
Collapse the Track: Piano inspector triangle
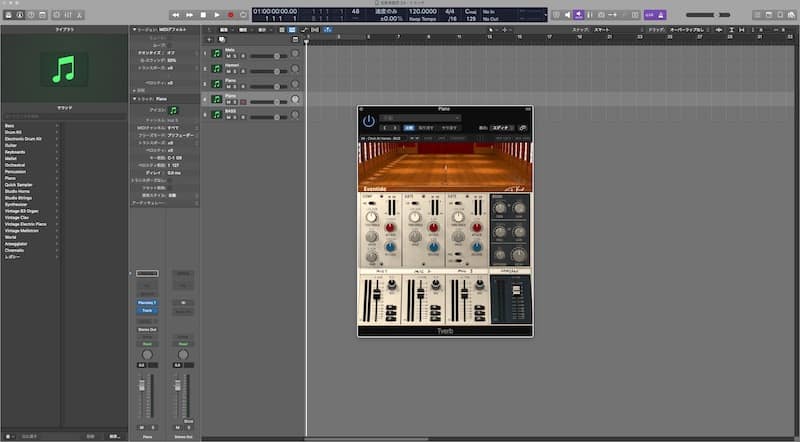click(x=134, y=99)
